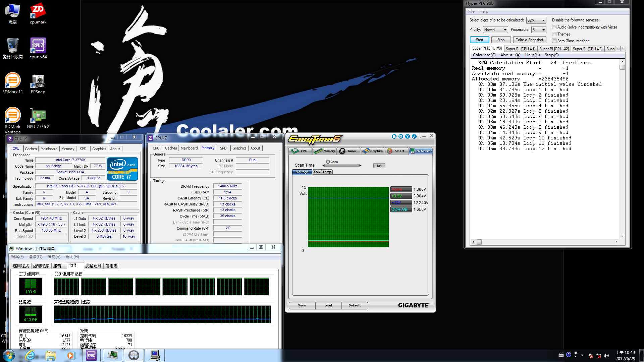Image resolution: width=644 pixels, height=362 pixels.
Task: Open Calculate(C) menu in Super PI
Action: (x=484, y=55)
